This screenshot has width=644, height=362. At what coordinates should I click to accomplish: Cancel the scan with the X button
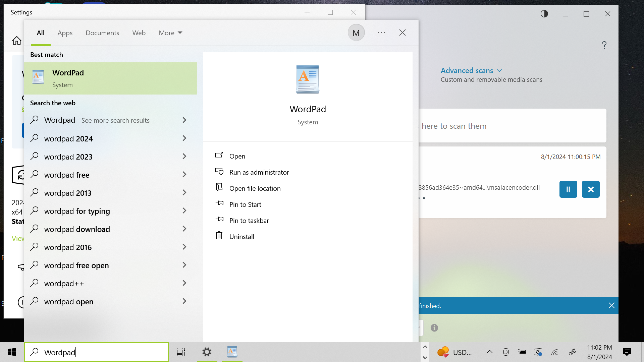point(591,189)
